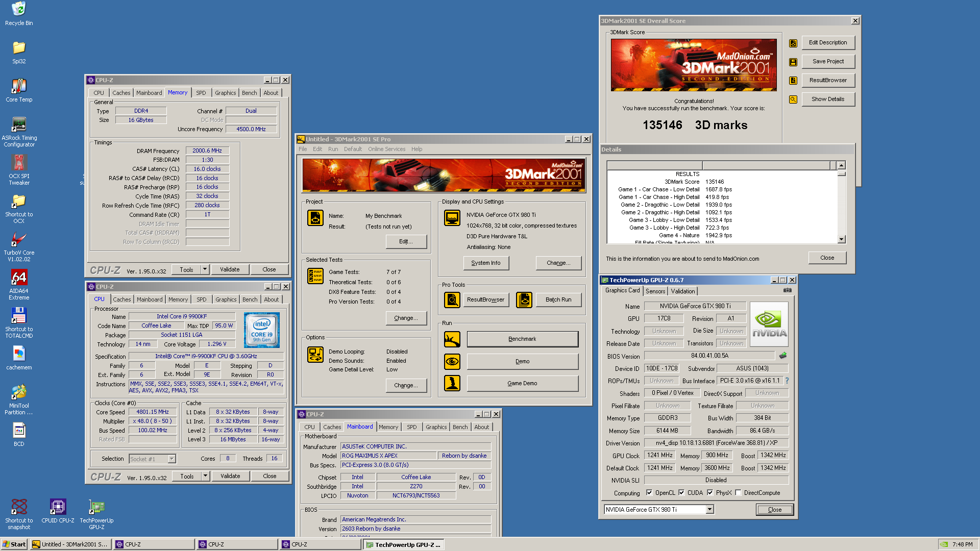Click the Start button on taskbar
The width and height of the screenshot is (980, 551).
point(14,544)
